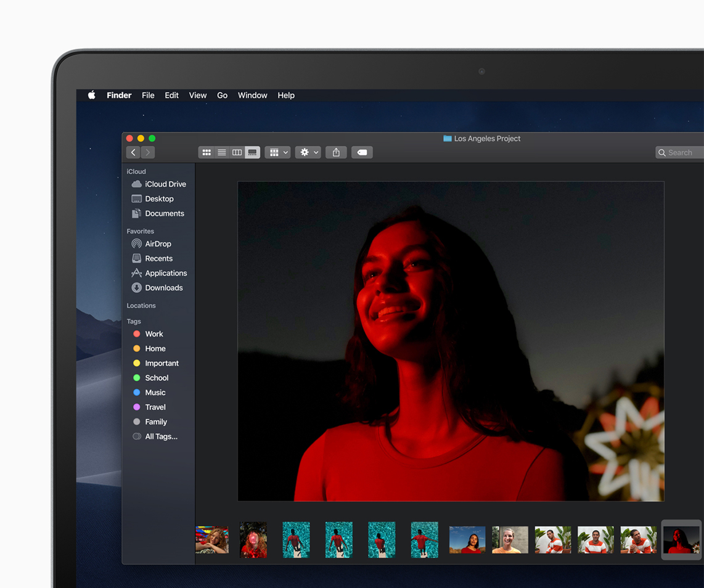Open AirDrop from the sidebar
The image size is (704, 588).
[x=158, y=244]
